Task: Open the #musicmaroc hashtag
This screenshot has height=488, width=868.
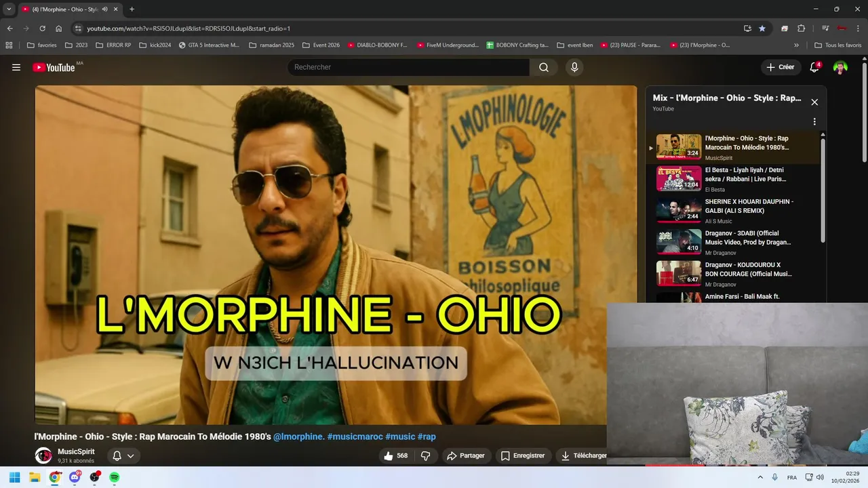Action: [x=355, y=436]
